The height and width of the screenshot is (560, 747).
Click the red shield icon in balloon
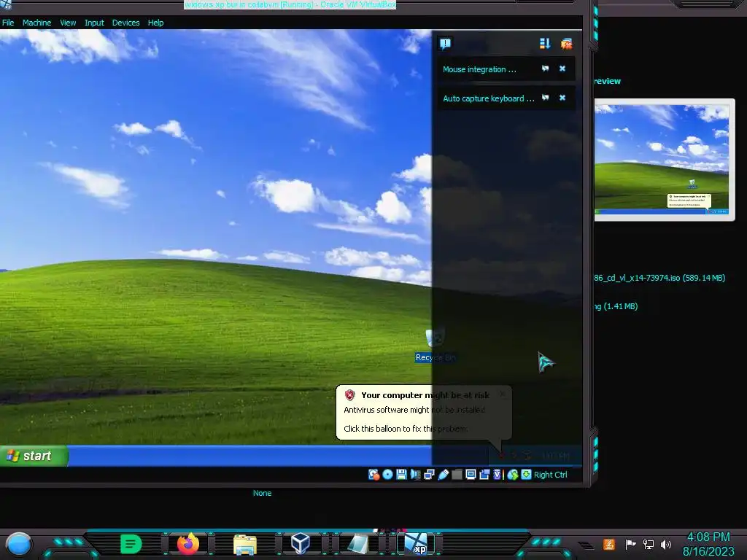click(x=349, y=394)
